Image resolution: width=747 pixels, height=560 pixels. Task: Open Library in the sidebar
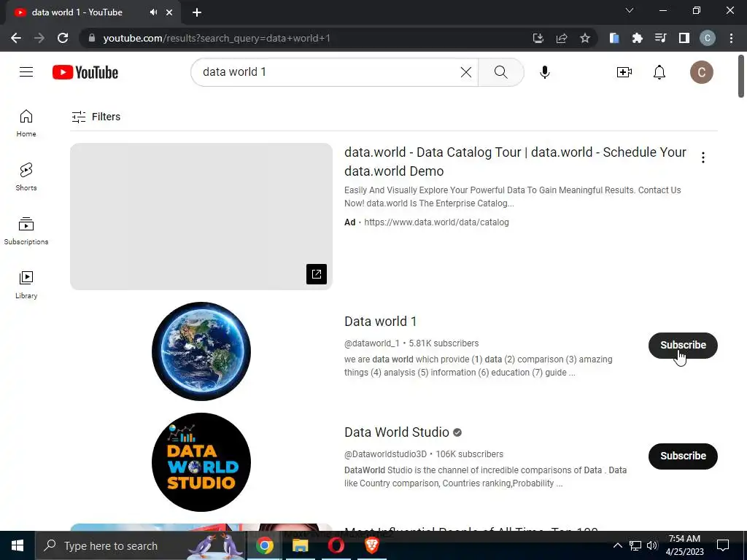pyautogui.click(x=26, y=285)
